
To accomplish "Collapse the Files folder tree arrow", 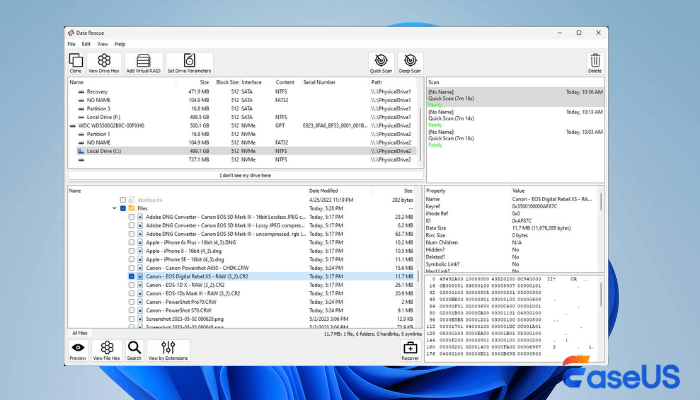I will tap(114, 208).
